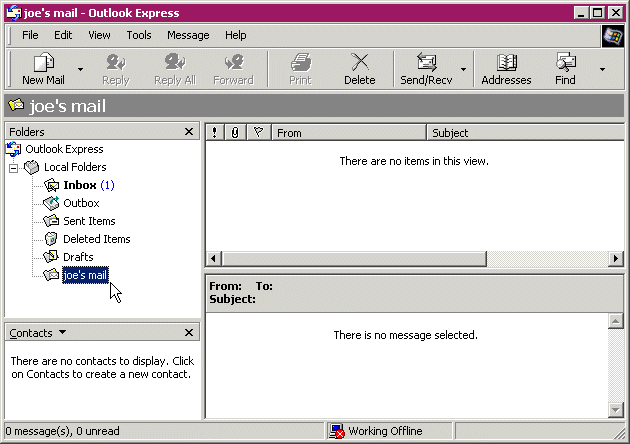This screenshot has height=444, width=630.
Task: Open the Send/Recv dropdown arrow
Action: point(463,69)
